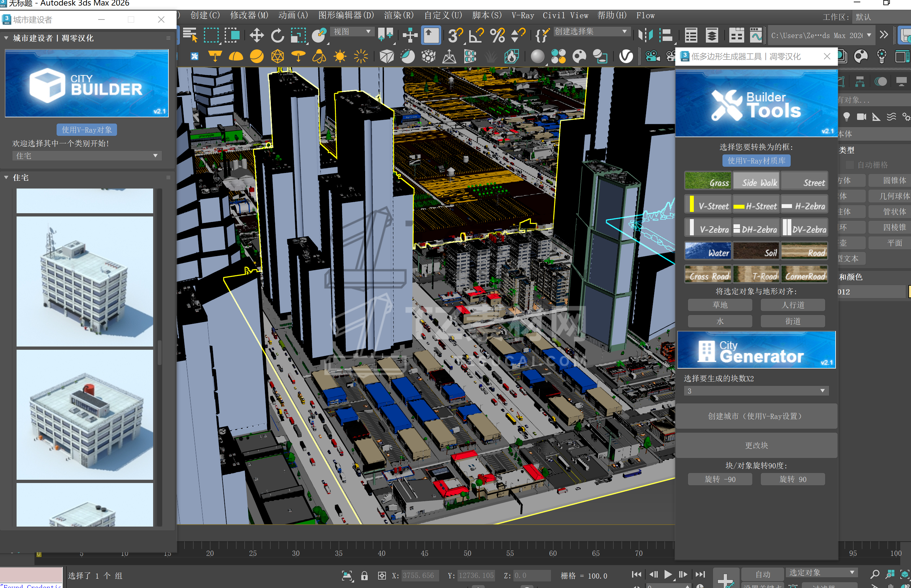Open the Curve Editor icon

[x=756, y=35]
